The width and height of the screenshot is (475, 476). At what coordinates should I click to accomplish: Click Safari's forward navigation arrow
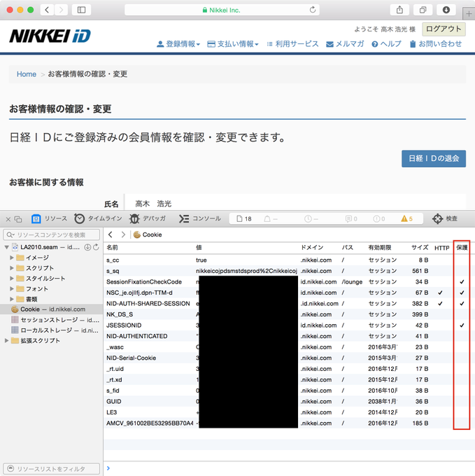click(x=61, y=10)
